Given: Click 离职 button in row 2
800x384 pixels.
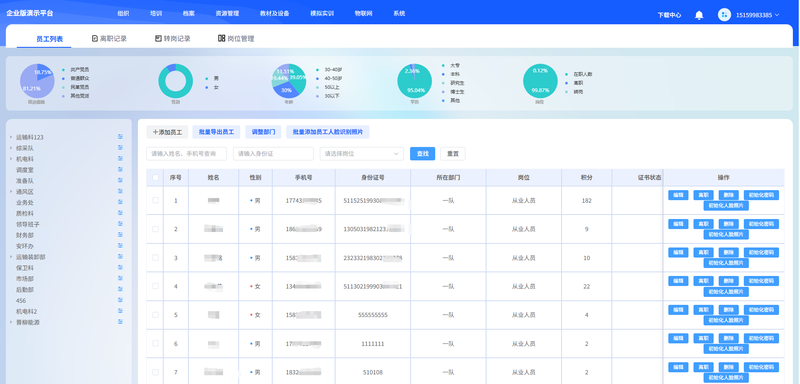Looking at the screenshot, I should pos(703,224).
